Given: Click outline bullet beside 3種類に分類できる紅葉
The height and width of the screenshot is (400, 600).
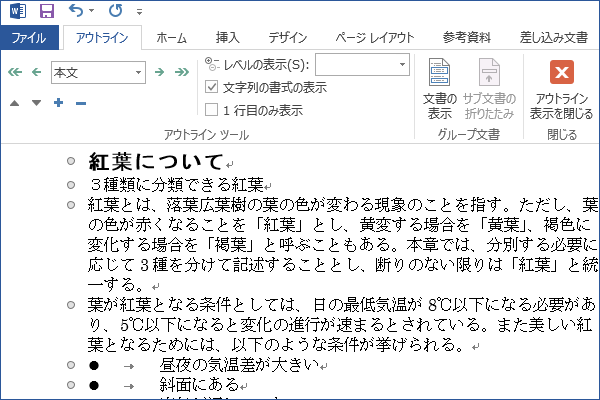Looking at the screenshot, I should click(71, 185).
